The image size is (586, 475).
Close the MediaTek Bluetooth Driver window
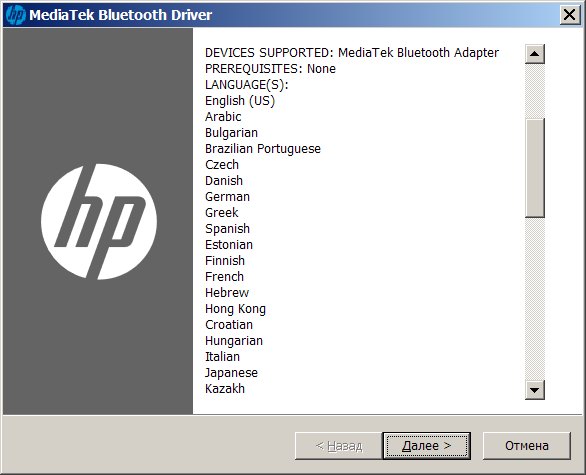pos(570,15)
